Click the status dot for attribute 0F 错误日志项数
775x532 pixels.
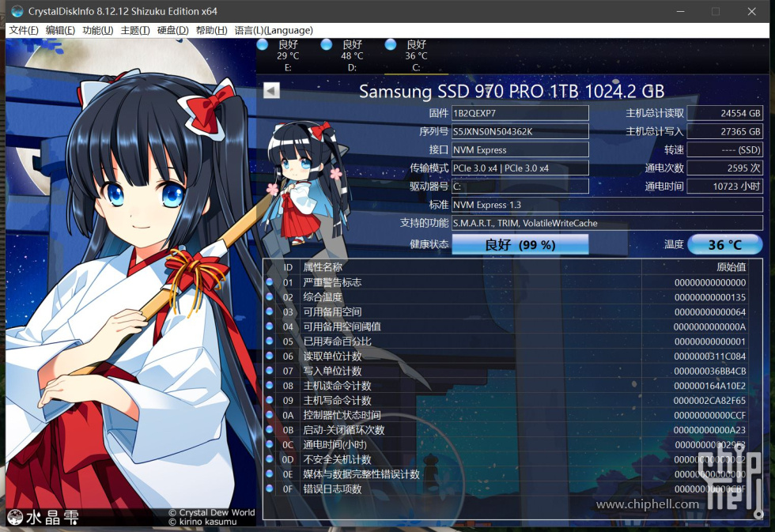tap(270, 489)
